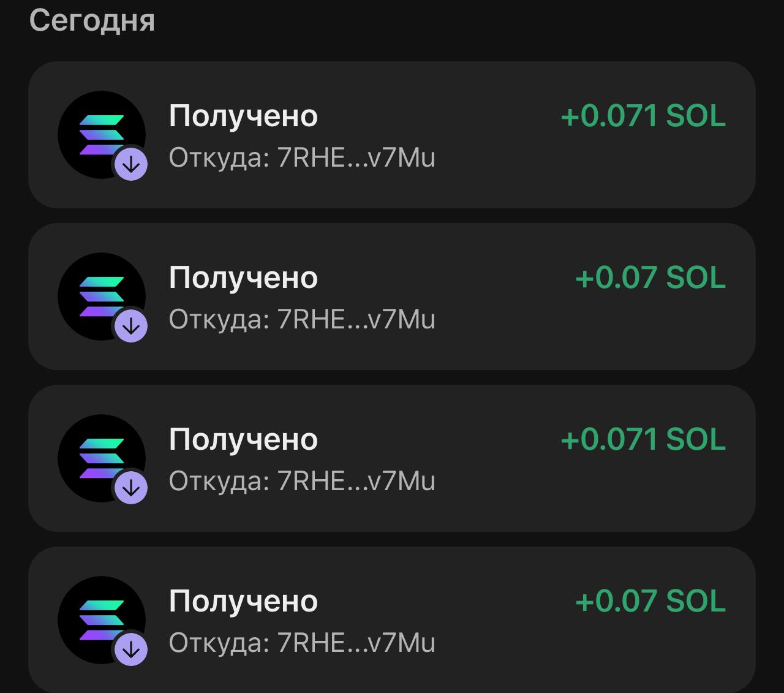Tap the received-arrow badge on the second row
Viewport: 784px width, 693px height.
point(130,326)
